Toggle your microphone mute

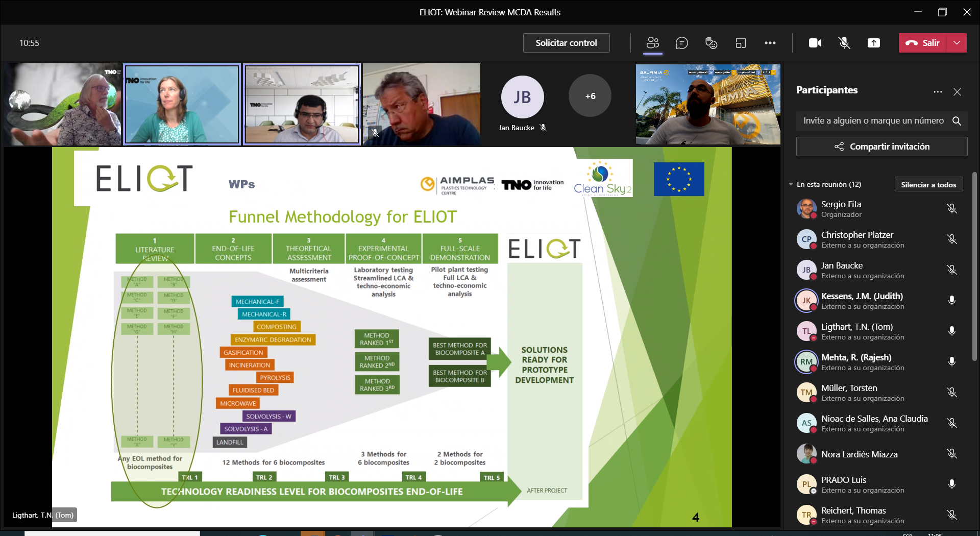pos(844,43)
